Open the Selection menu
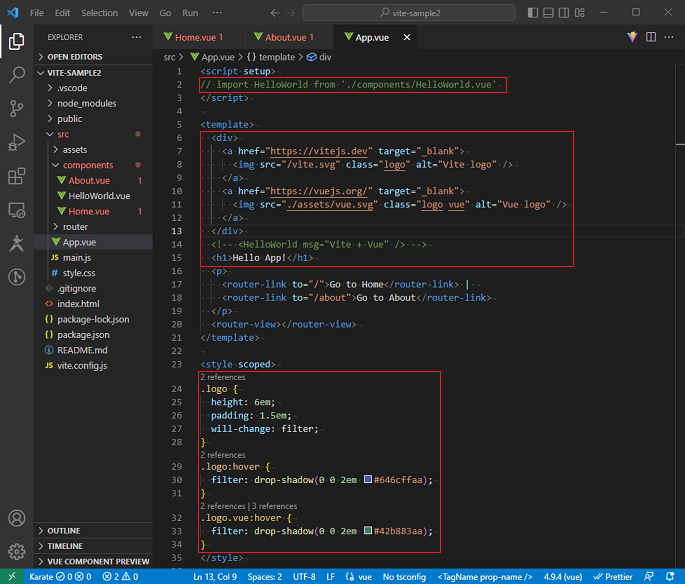This screenshot has height=584, width=685. [99, 13]
